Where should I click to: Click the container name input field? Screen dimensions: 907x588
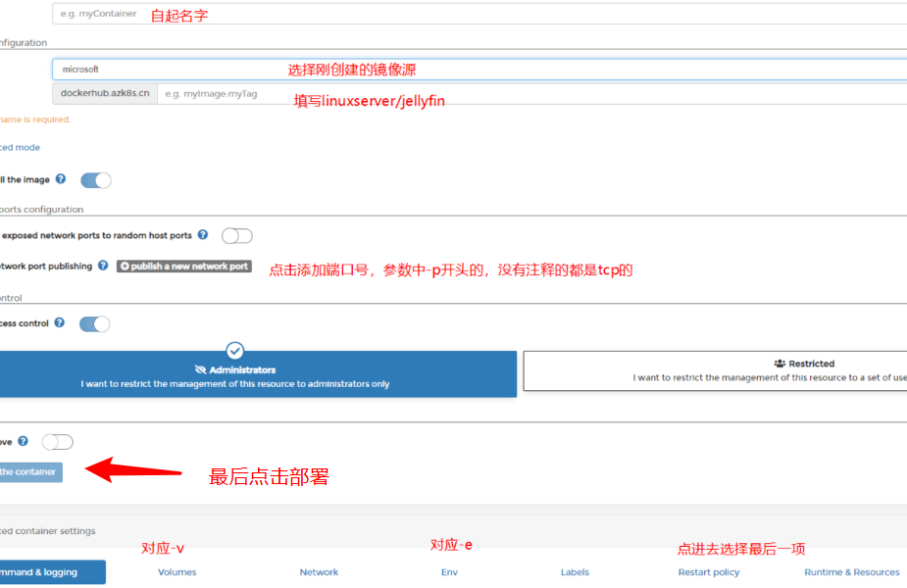294,14
